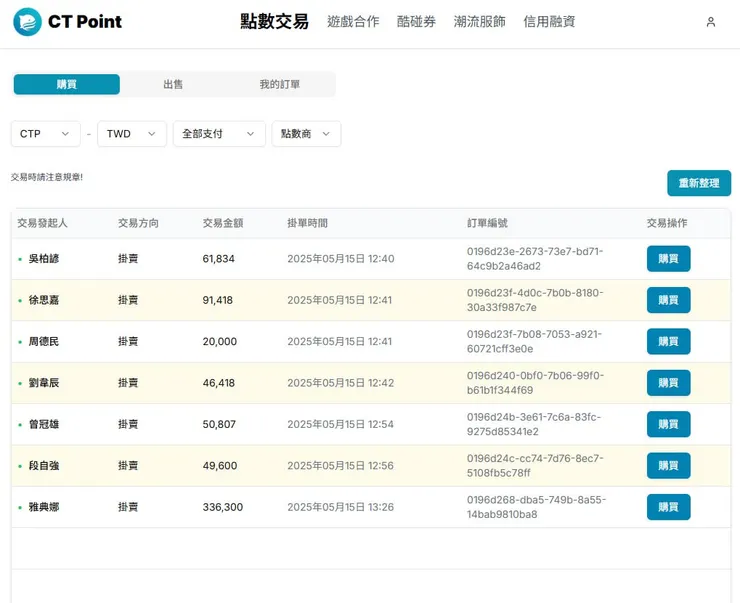Viewport: 740px width, 603px height.
Task: Buy 周德民's 20,000 listing
Action: pos(668,342)
